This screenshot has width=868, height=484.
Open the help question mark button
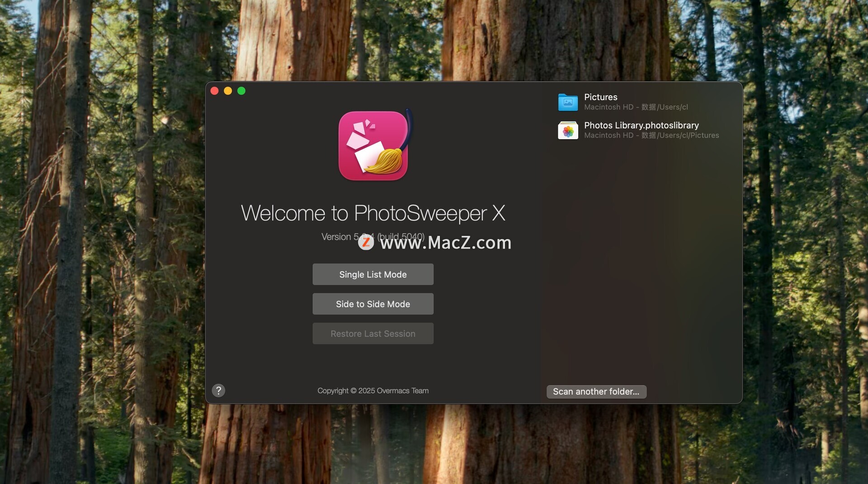tap(218, 390)
